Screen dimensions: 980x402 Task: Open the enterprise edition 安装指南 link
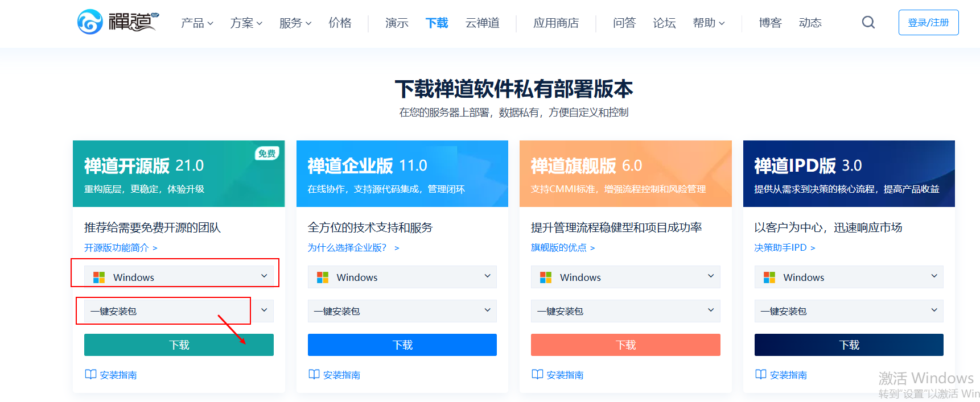point(341,375)
